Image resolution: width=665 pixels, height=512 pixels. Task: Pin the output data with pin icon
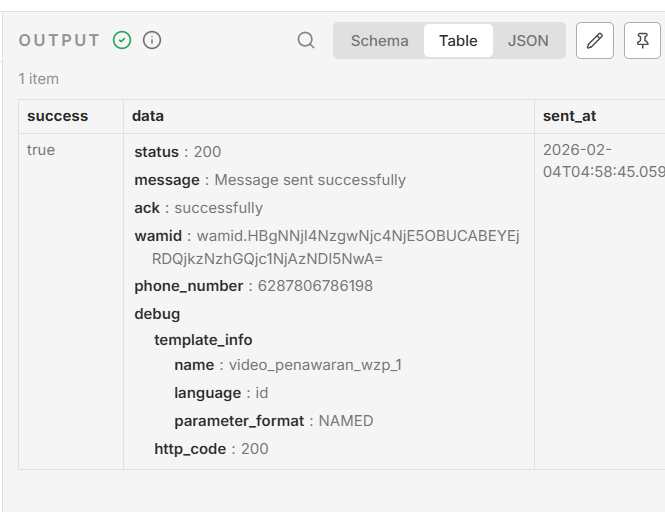(x=642, y=41)
